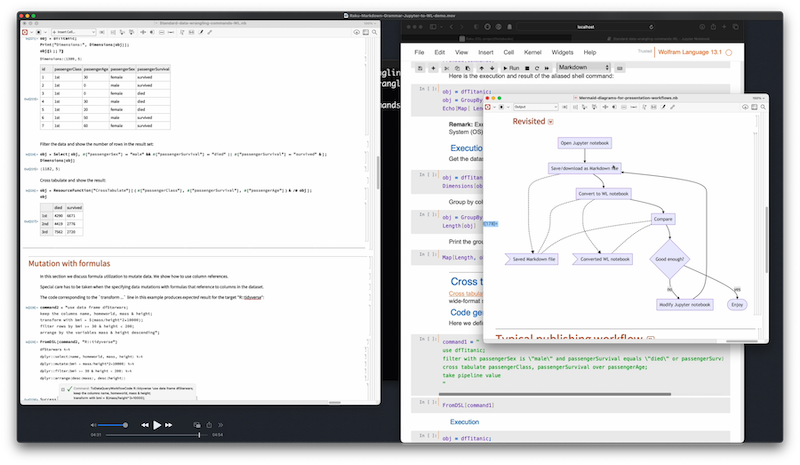The image size is (800, 465).
Task: Click cloud icon in Mermaid notebook toolbar
Action: 745,107
